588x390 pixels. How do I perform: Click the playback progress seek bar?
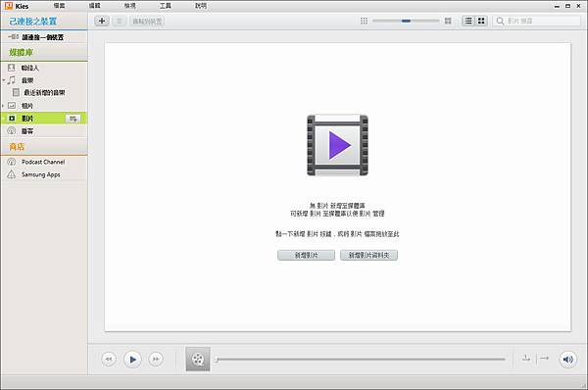(361, 360)
